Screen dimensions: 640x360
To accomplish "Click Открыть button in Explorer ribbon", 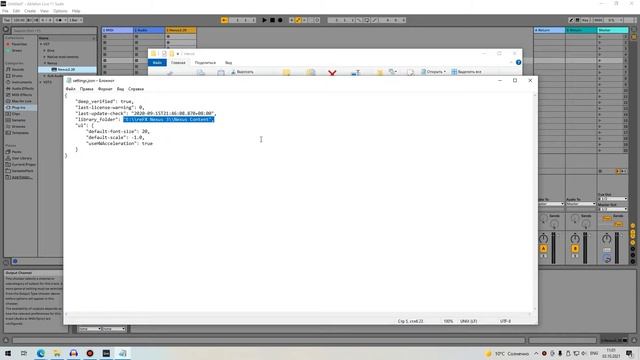I will (x=433, y=72).
